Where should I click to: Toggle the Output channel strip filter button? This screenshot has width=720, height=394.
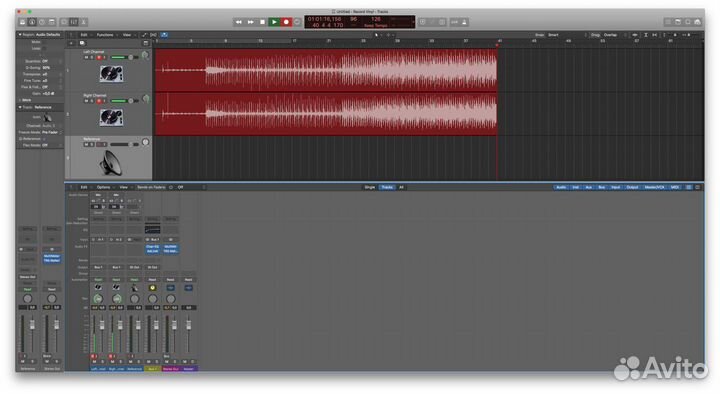coord(632,187)
